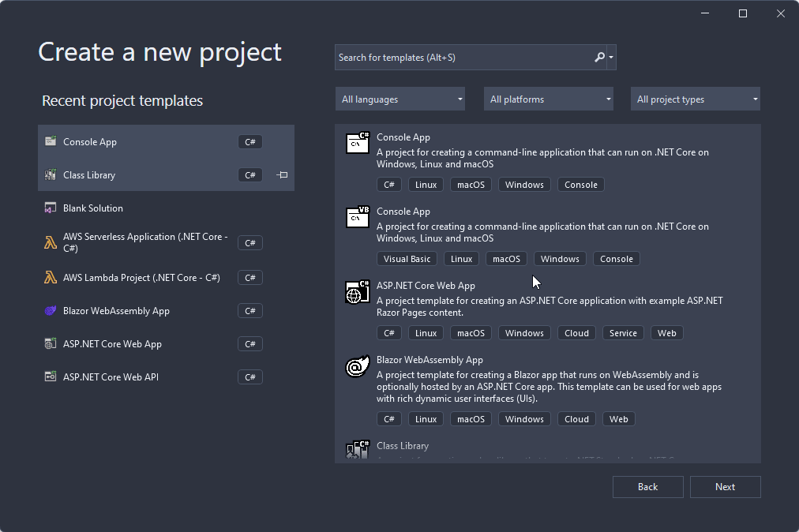
Task: Click the search magnifier icon
Action: (x=599, y=58)
